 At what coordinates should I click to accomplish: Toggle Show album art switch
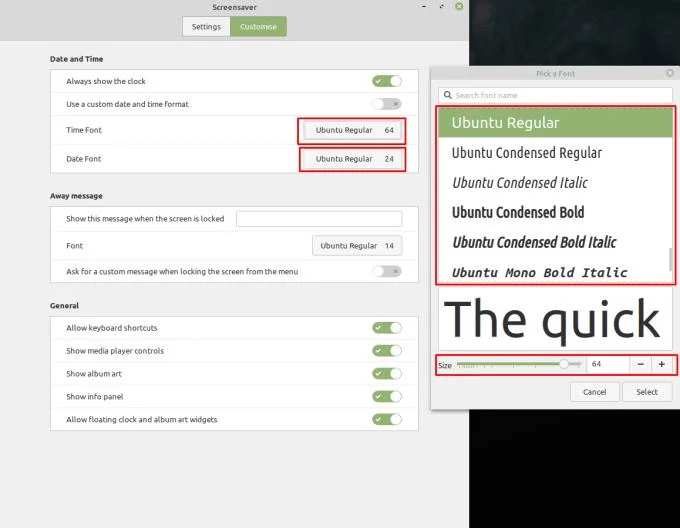point(387,374)
